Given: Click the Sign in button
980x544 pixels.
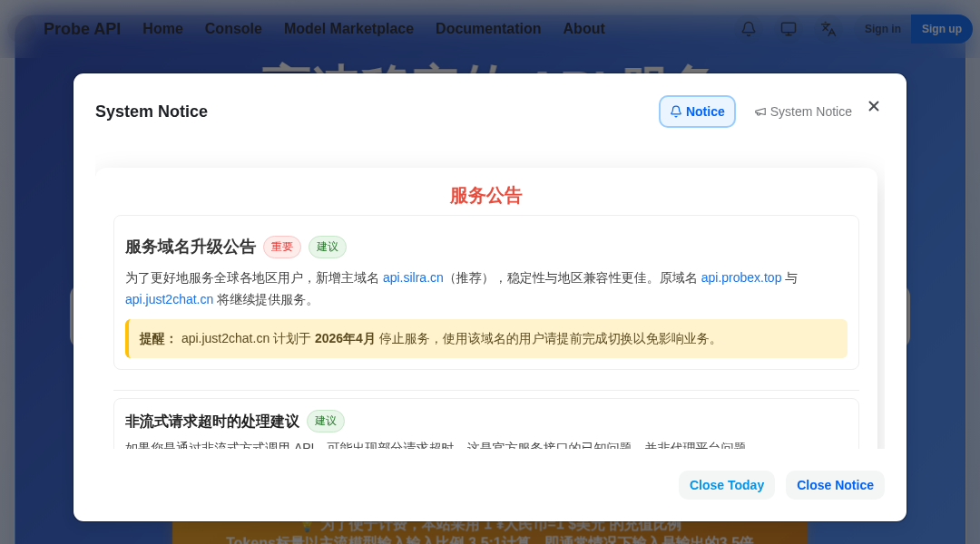Looking at the screenshot, I should click(882, 29).
